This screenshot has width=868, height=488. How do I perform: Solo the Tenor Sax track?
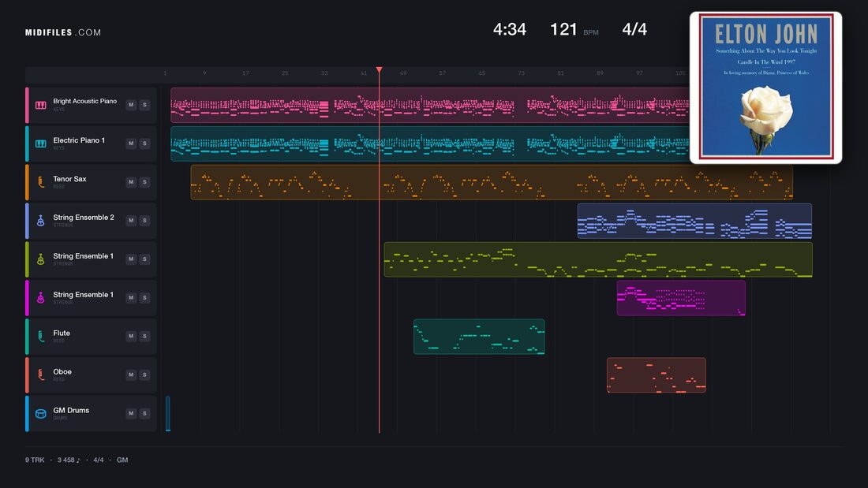[144, 182]
